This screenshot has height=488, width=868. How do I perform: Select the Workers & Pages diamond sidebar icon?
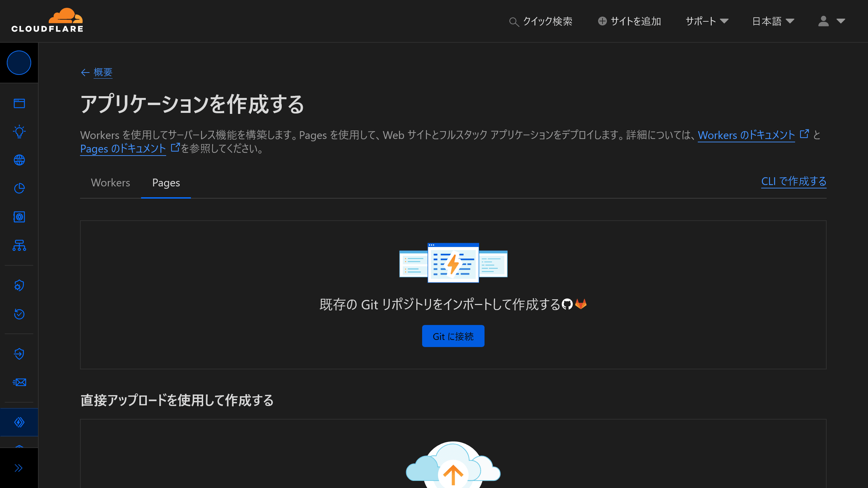(x=19, y=422)
